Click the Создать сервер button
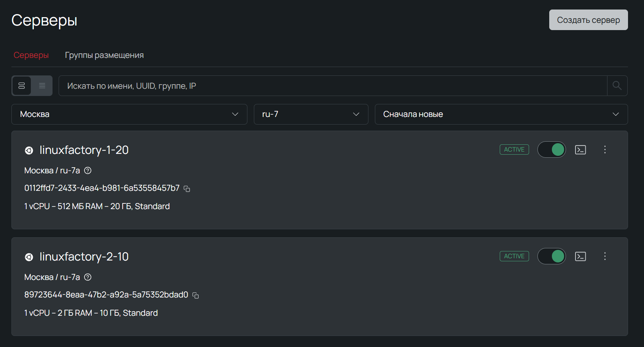 (x=588, y=20)
